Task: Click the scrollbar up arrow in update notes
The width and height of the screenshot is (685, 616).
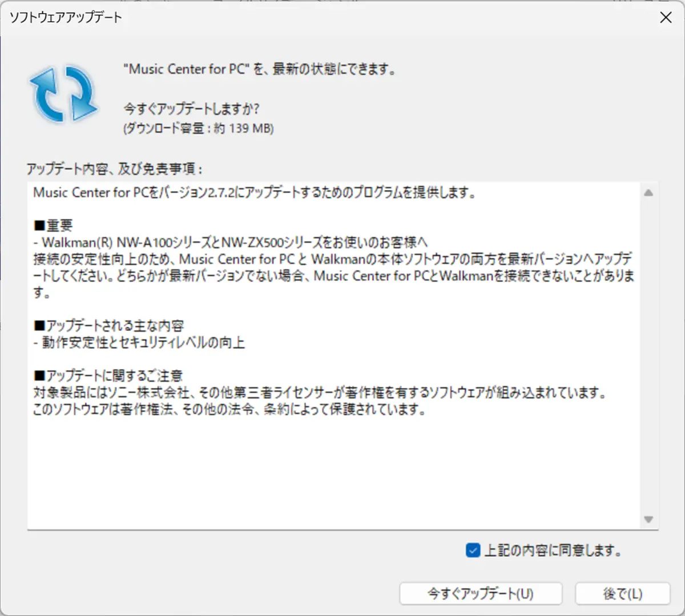Action: [x=648, y=193]
